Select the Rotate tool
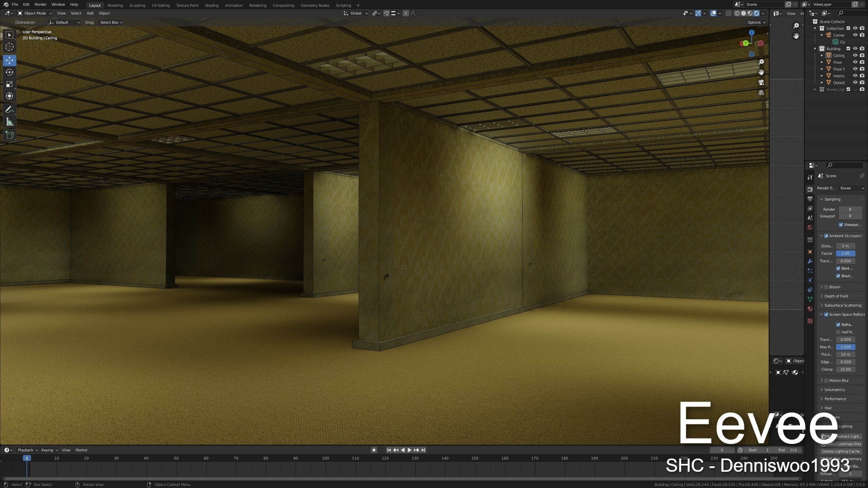Image resolution: width=868 pixels, height=488 pixels. pyautogui.click(x=9, y=72)
